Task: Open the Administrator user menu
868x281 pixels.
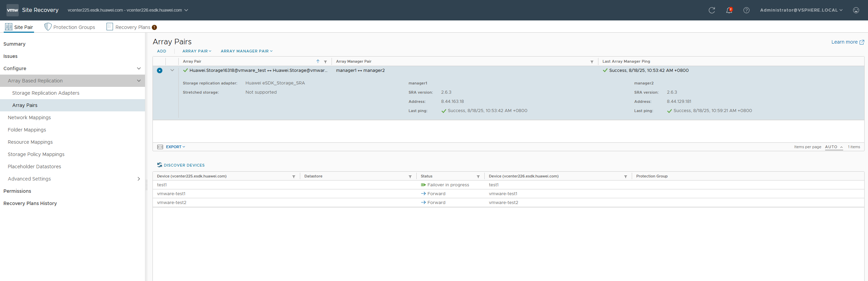Action: [x=801, y=10]
